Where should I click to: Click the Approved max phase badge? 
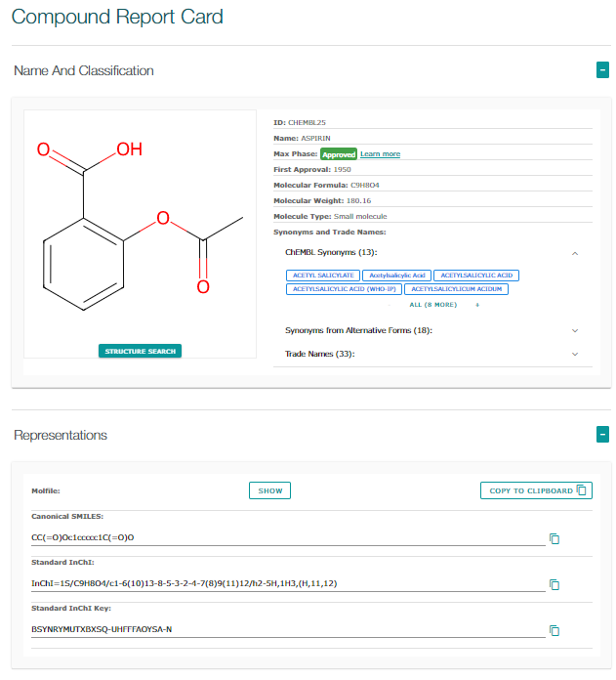[x=339, y=154]
